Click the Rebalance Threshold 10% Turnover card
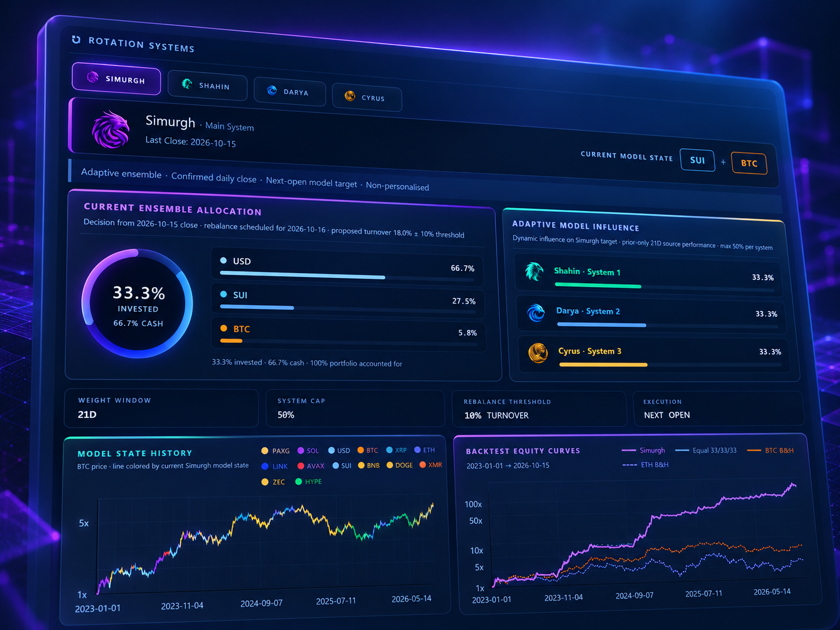The width and height of the screenshot is (840, 630). pyautogui.click(x=539, y=409)
